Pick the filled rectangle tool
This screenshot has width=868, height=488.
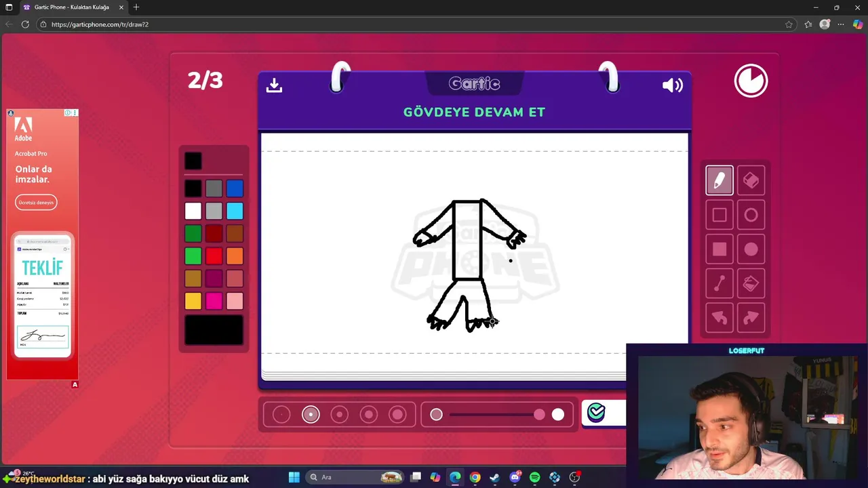tap(719, 249)
